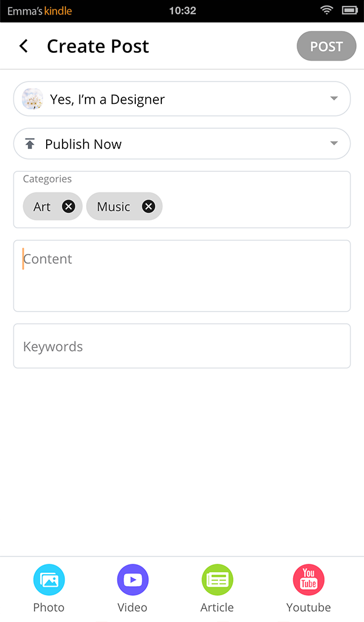The image size is (364, 622).
Task: Focus the Keywords input field
Action: [182, 346]
